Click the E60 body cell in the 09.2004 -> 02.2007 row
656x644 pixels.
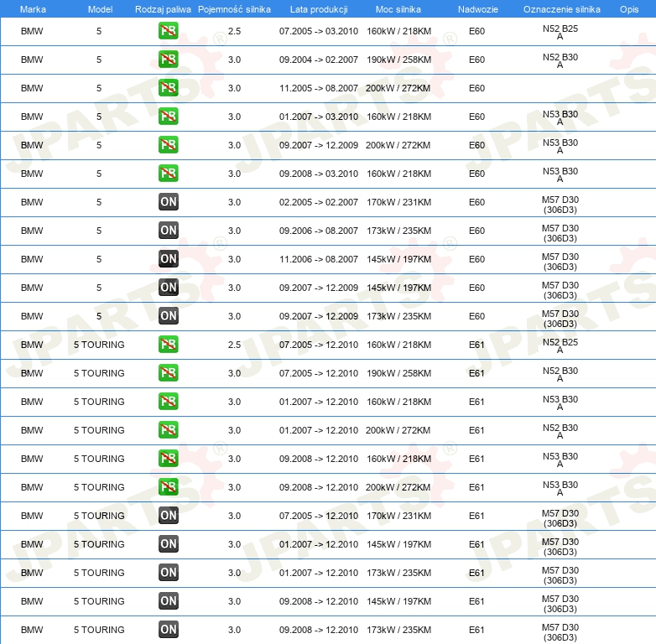pos(476,60)
